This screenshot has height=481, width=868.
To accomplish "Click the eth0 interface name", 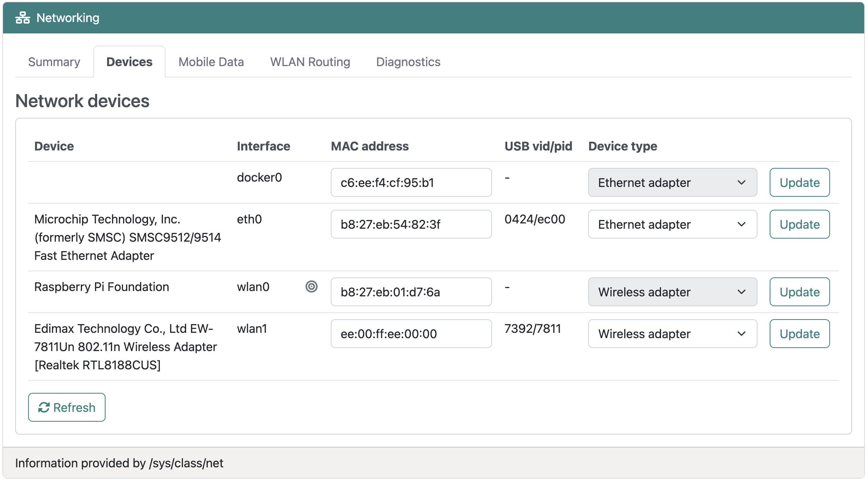I will (x=249, y=219).
